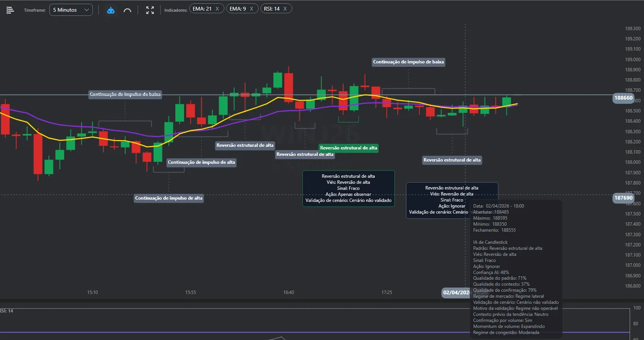The width and height of the screenshot is (644, 340).
Task: Toggle the blue AI robot icon
Action: [111, 10]
